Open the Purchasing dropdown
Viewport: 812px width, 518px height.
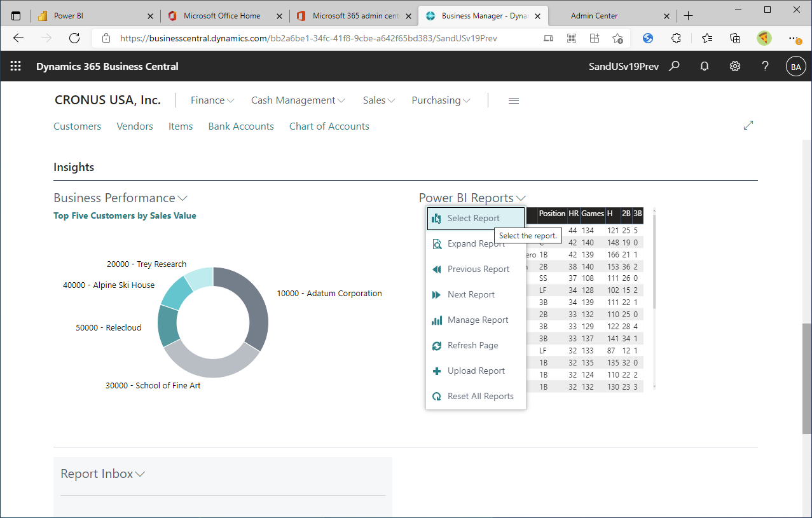pyautogui.click(x=441, y=100)
